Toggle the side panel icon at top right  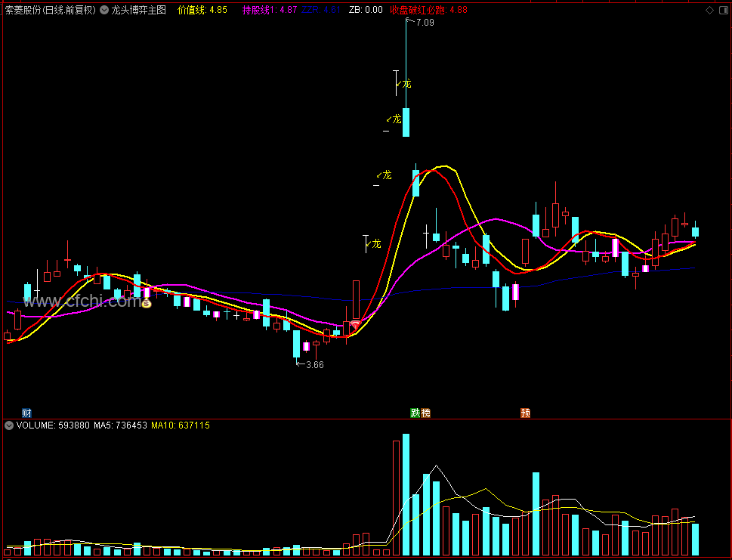click(725, 11)
